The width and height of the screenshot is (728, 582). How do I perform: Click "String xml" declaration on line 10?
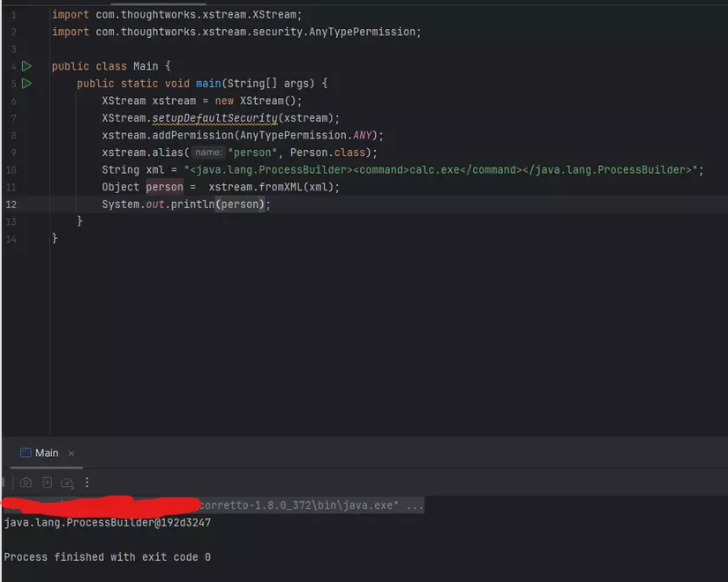pyautogui.click(x=132, y=170)
